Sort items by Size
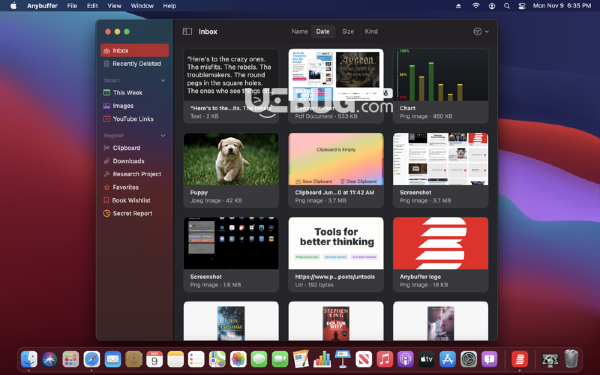Viewport: 600px width, 375px height. [348, 31]
